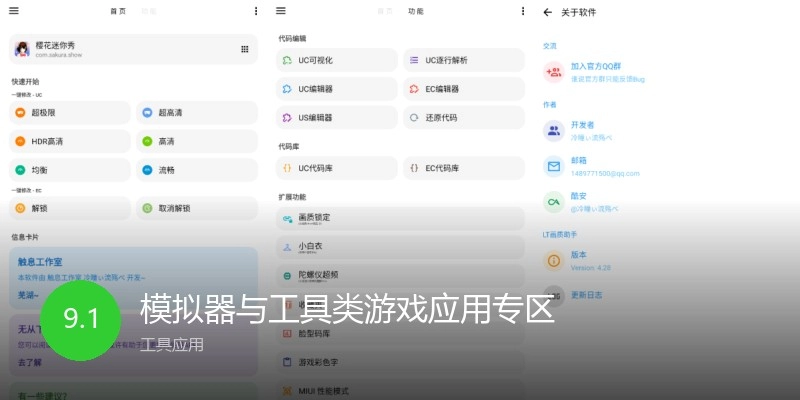This screenshot has height=400, width=800.
Task: Open 陀螺仪超频 feature
Action: pos(400,276)
